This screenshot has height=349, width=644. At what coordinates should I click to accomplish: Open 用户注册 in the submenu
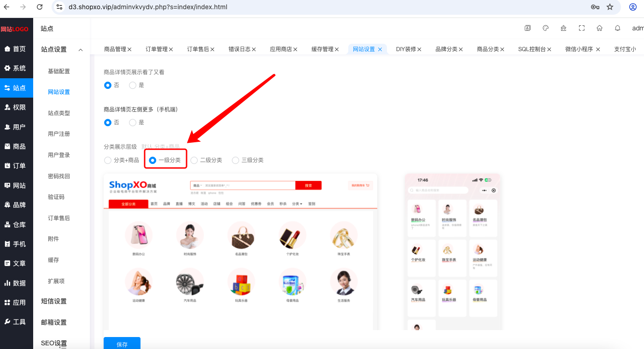pos(59,134)
